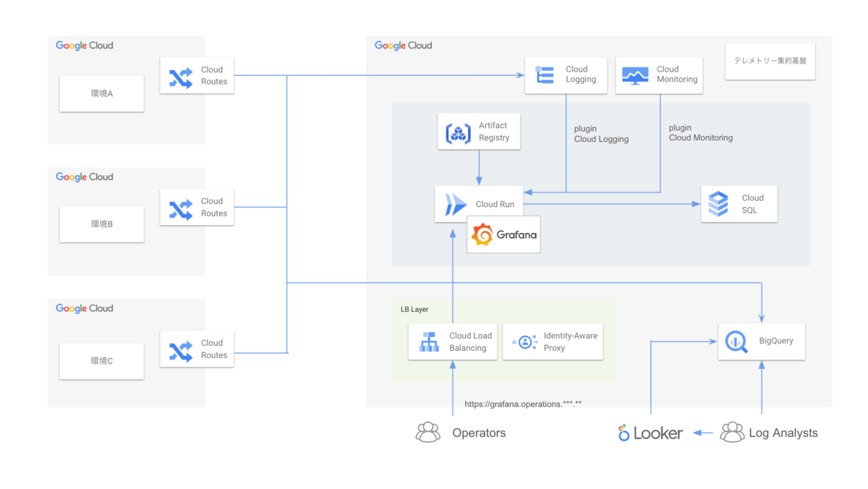Click the 'Cloud Routes' text in 環境A project
The image size is (868, 489).
pyautogui.click(x=214, y=76)
